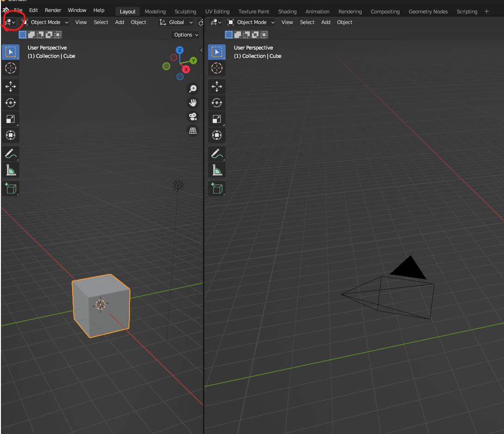Open Object menu in left viewport

(x=139, y=22)
